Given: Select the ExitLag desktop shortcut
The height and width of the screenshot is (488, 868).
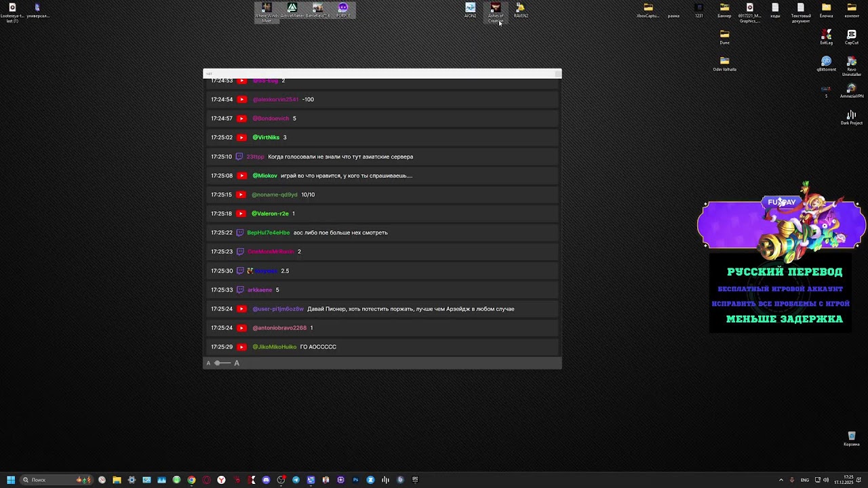Looking at the screenshot, I should [826, 37].
